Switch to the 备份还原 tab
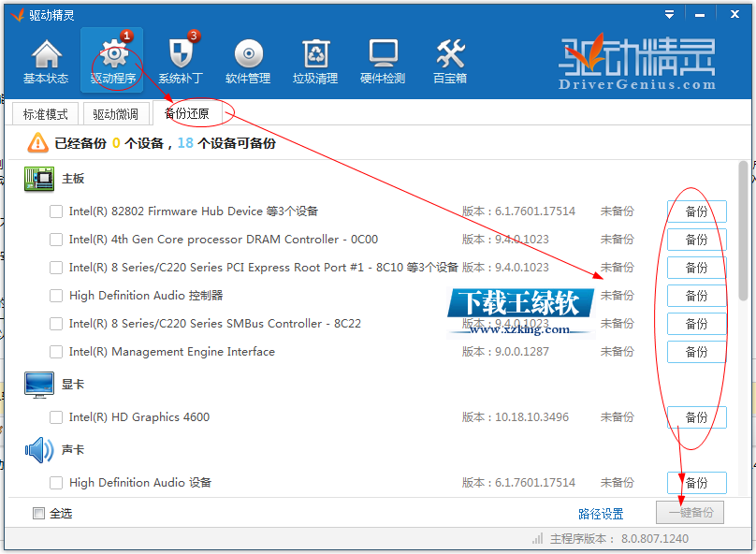This screenshot has width=756, height=554. tap(187, 114)
